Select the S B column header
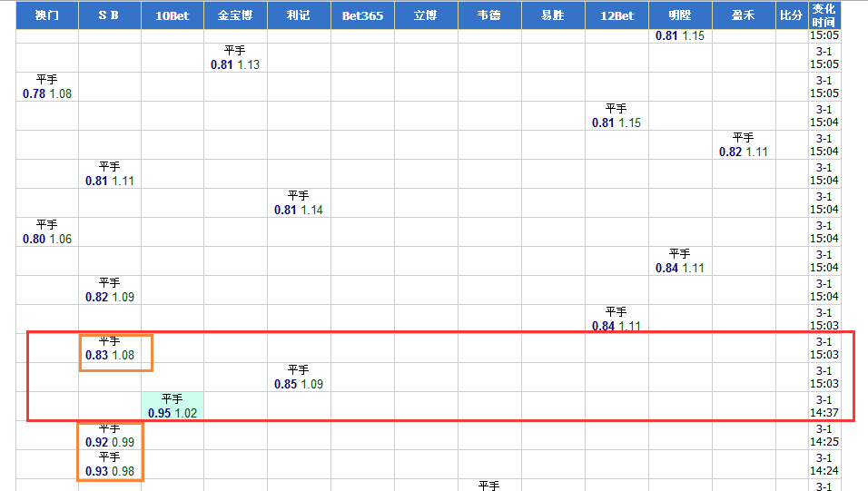The image size is (868, 491). 110,15
